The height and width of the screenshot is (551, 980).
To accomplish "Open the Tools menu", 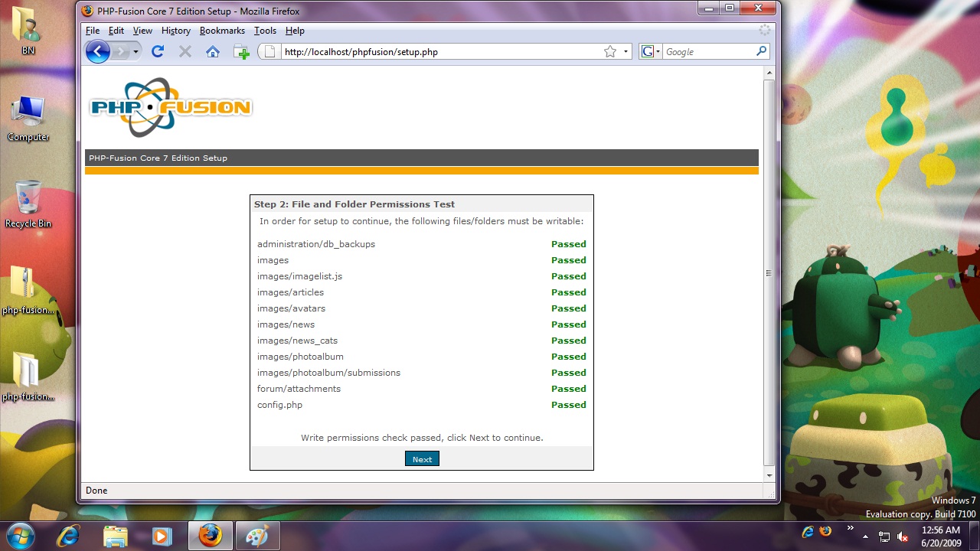I will [265, 31].
